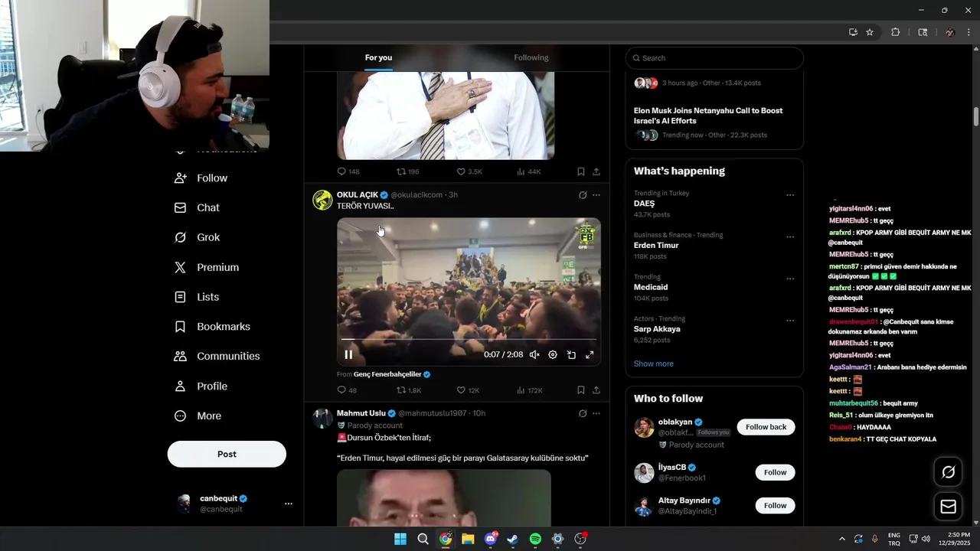Ask Grok about OKUL AÇIK post
Viewport: 980px width, 551px height.
click(583, 195)
